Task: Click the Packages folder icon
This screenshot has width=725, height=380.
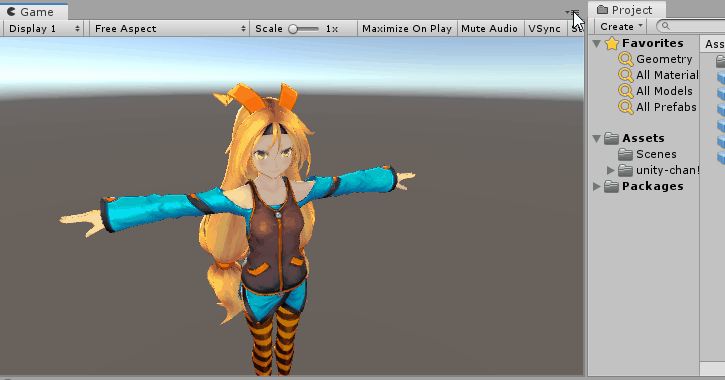Action: coord(611,186)
